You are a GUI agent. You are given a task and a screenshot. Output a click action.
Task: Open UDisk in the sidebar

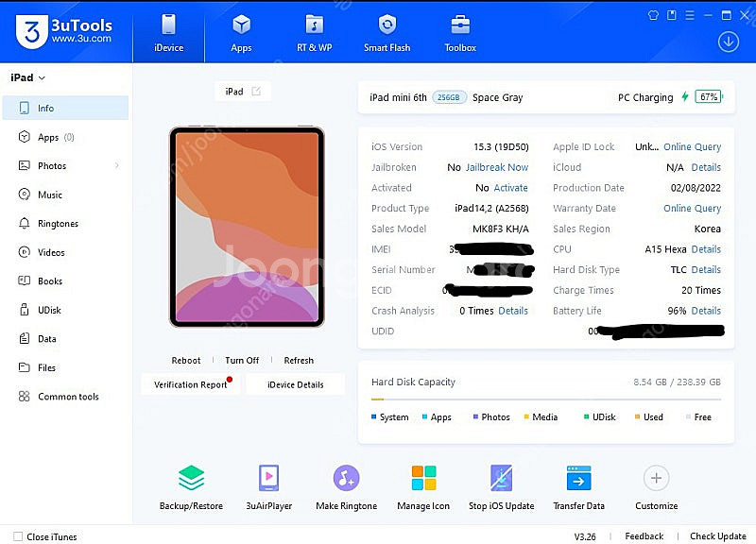coord(65,310)
